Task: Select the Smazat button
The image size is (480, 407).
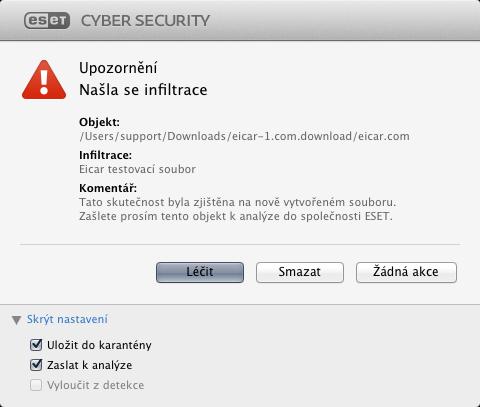Action: pos(300,272)
